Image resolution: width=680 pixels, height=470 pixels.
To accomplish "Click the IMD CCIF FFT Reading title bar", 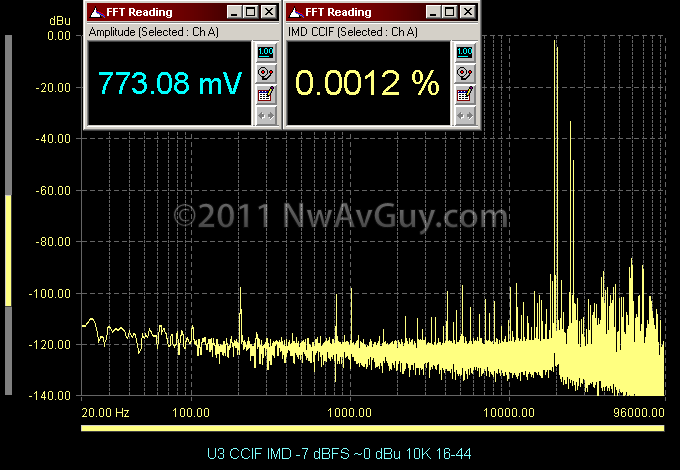I will coord(382,12).
